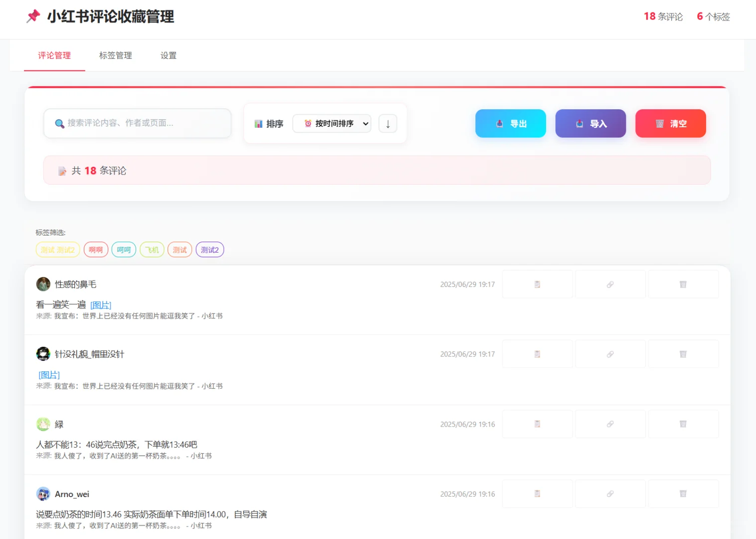This screenshot has width=756, height=539.
Task: Click the comment search input field
Action: coord(137,123)
